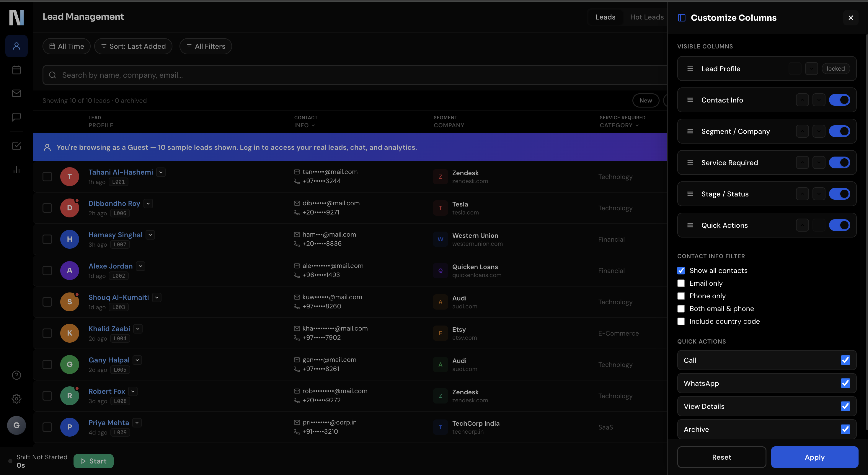
Task: Uncheck the View Details quick action
Action: pyautogui.click(x=845, y=406)
